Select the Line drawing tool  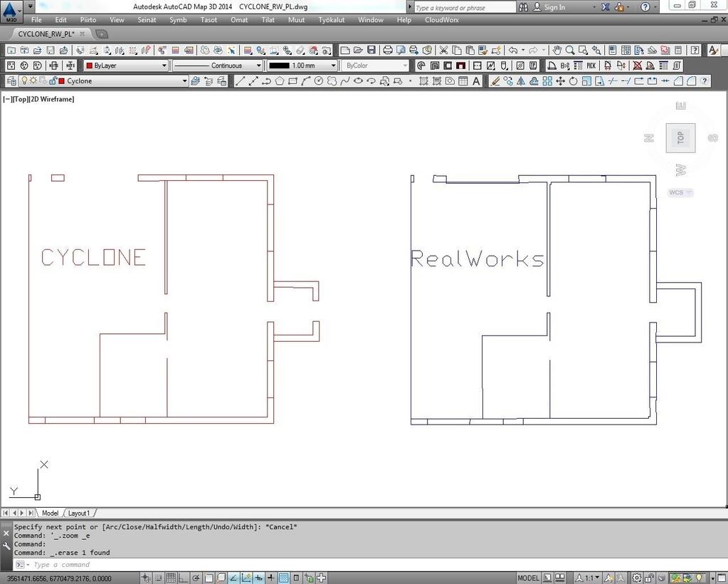tap(240, 81)
